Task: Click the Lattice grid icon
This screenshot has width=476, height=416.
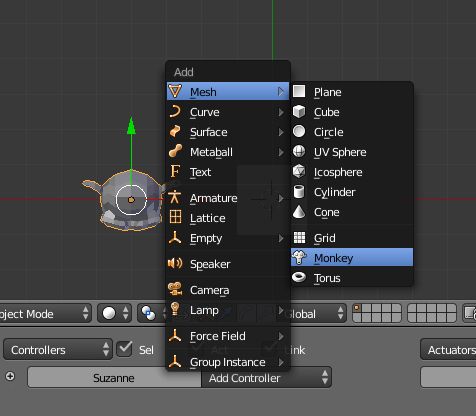Action: (175, 217)
